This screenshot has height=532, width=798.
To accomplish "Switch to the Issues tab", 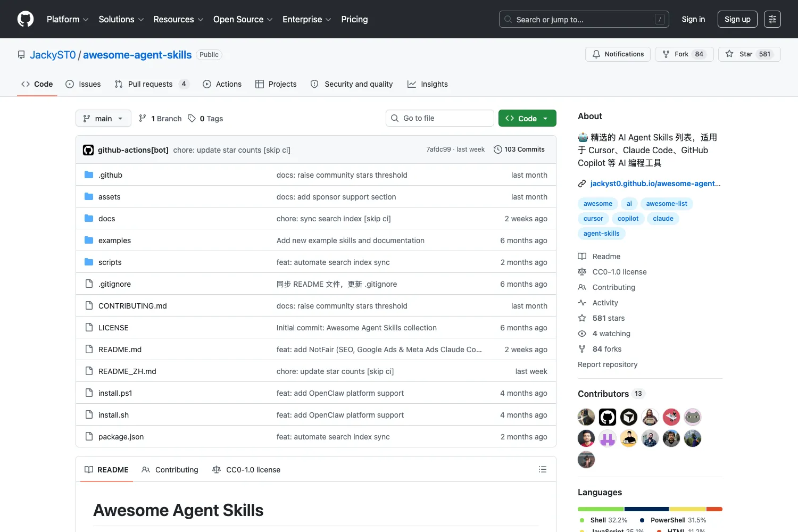I will click(83, 84).
